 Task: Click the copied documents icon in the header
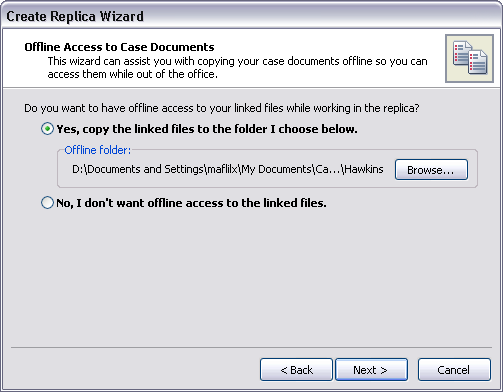[469, 58]
